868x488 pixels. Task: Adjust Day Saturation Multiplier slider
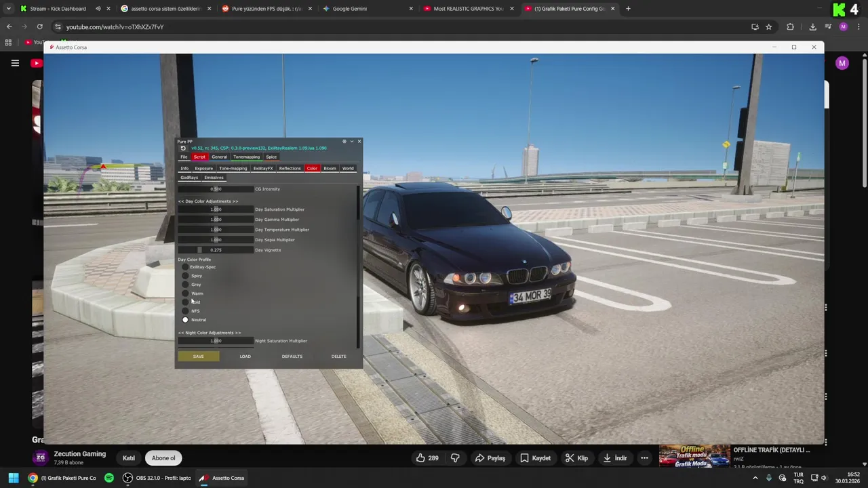[216, 209]
